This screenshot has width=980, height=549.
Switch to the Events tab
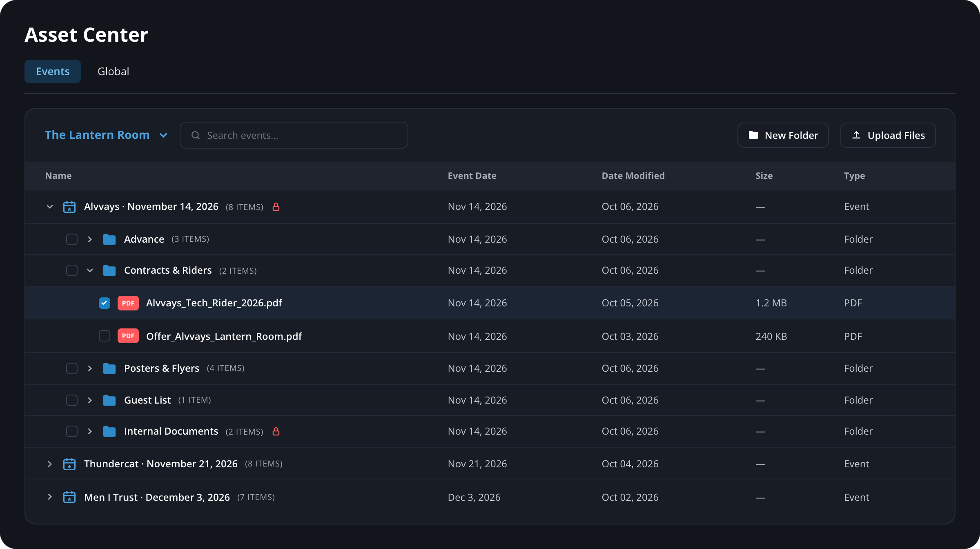tap(53, 71)
